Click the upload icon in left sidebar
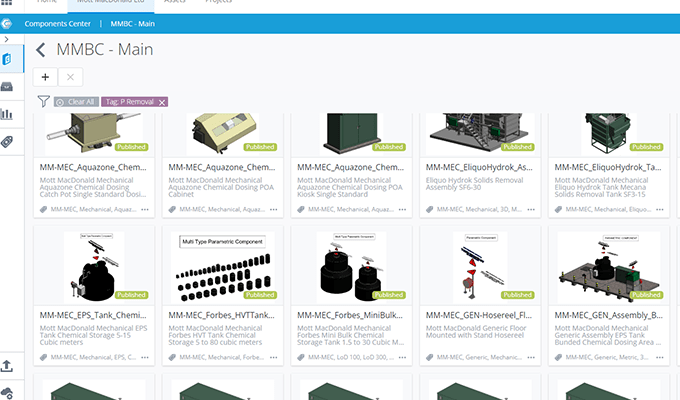 tap(8, 366)
